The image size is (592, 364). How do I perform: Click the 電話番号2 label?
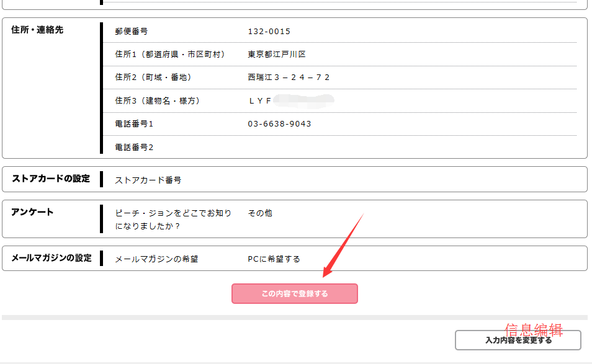pyautogui.click(x=134, y=148)
